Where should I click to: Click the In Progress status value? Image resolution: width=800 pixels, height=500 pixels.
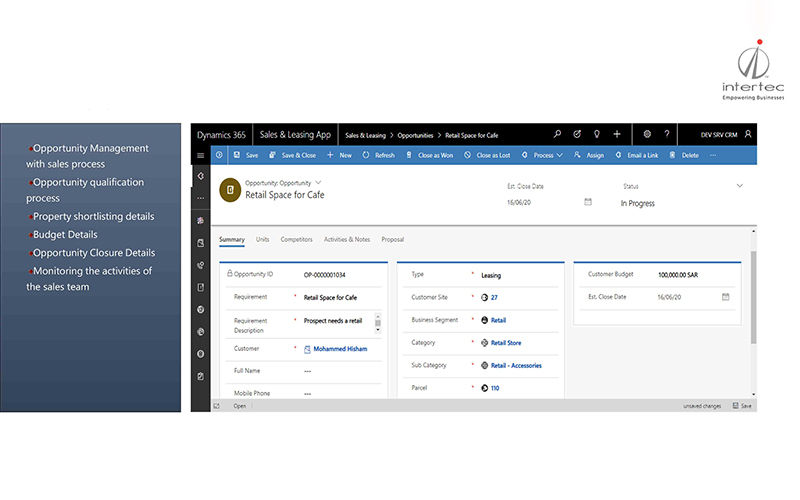click(637, 203)
